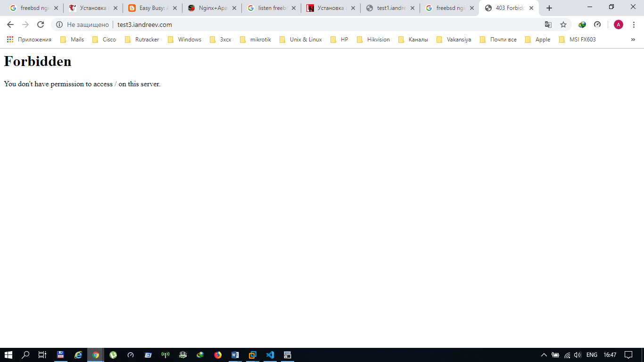Bookmark this page with star icon
644x362 pixels.
click(563, 25)
